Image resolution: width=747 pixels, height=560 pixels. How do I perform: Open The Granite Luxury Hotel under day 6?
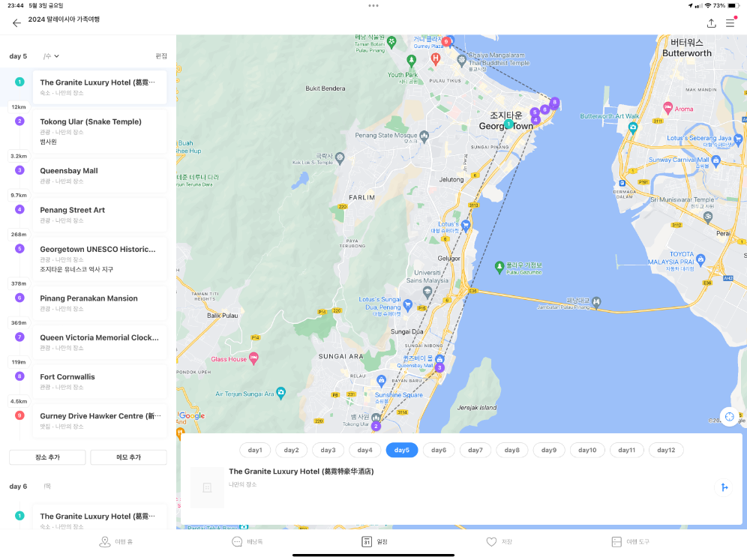tap(100, 518)
